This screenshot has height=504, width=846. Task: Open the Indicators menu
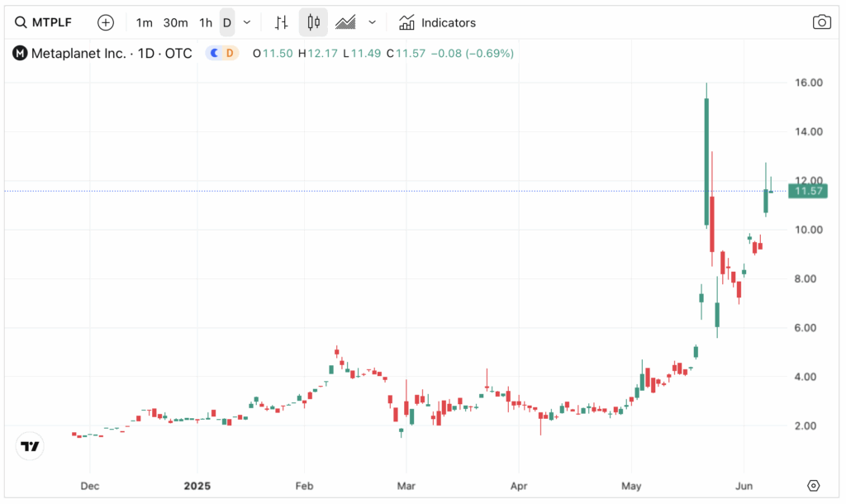click(x=438, y=22)
